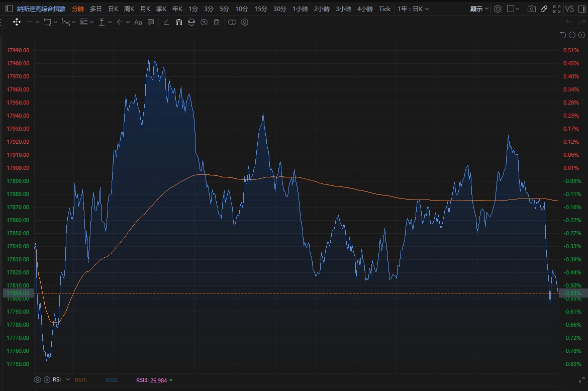Screen dimensions: 588x391
Task: Expand the 顯示 display dropdown
Action: tap(479, 9)
